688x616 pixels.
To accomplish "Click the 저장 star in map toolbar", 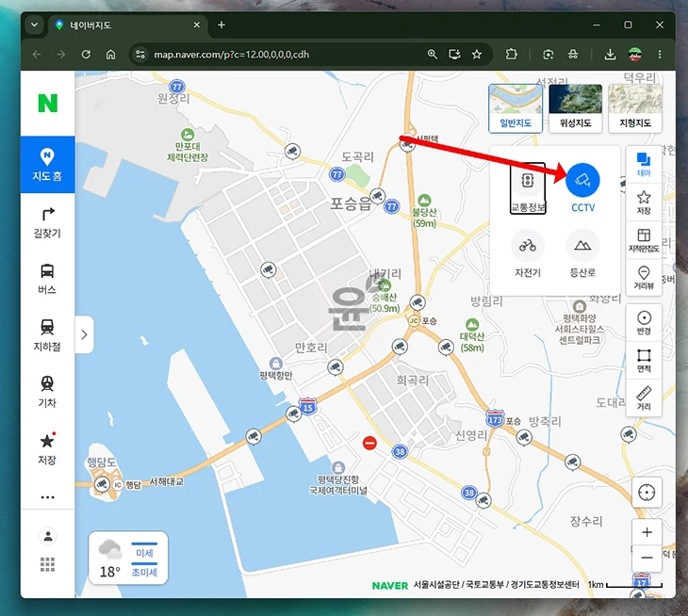I will coord(644,203).
